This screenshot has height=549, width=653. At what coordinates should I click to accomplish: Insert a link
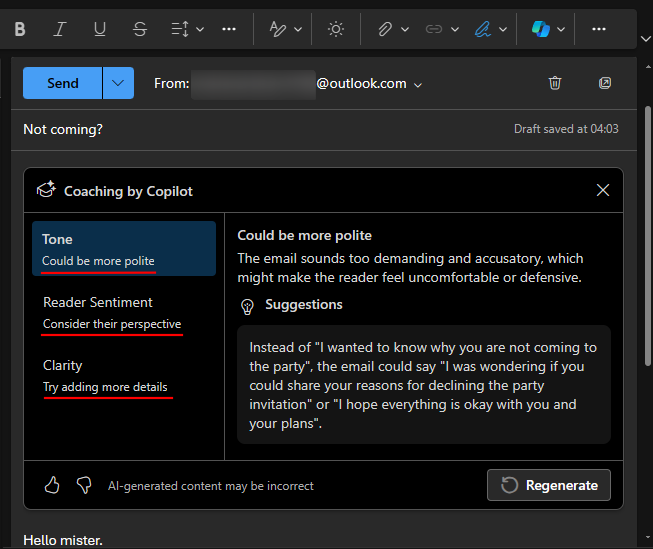click(x=434, y=29)
